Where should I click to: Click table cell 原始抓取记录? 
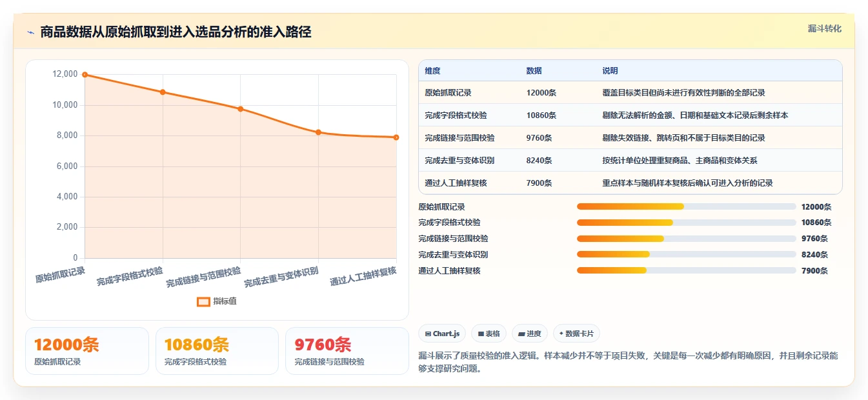(x=448, y=93)
